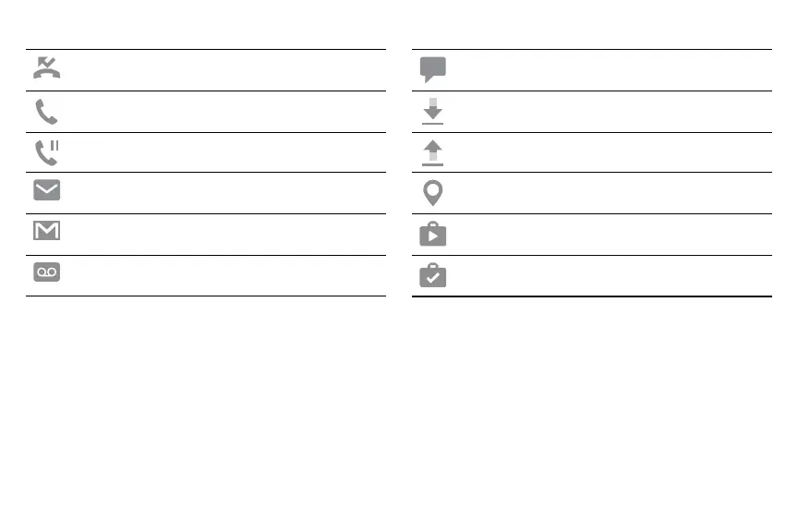Select the empty row next to the voicemail icon

click(x=226, y=275)
